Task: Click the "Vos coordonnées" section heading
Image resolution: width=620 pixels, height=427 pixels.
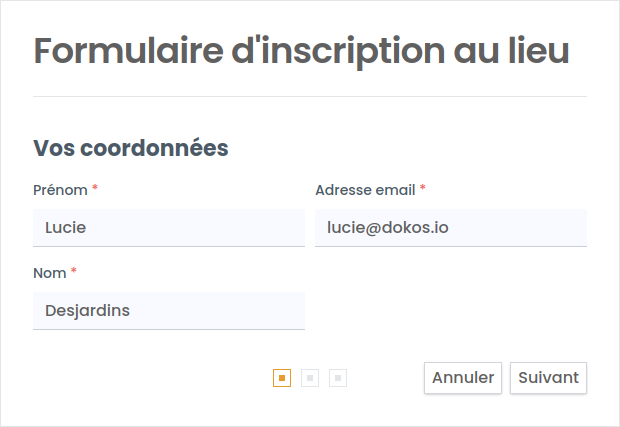Action: (131, 149)
